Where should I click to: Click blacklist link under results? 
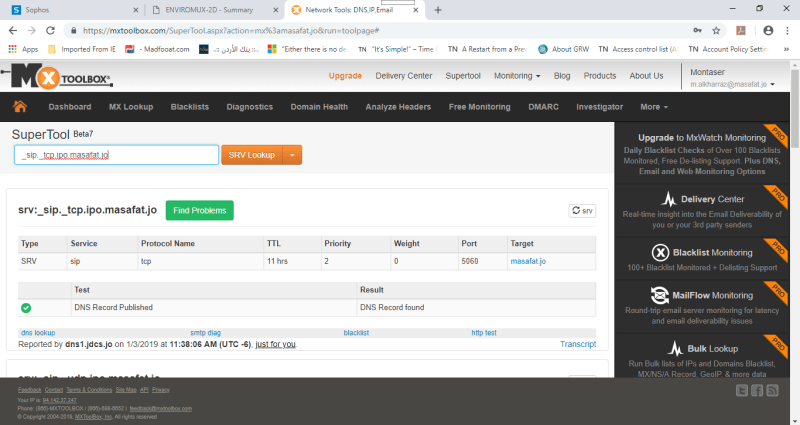[x=356, y=333]
